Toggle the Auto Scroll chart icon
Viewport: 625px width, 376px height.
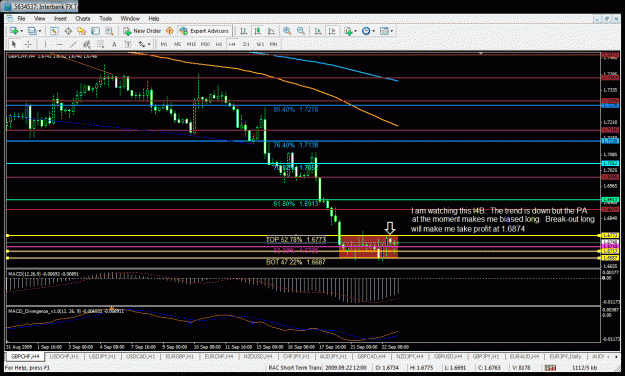click(318, 31)
